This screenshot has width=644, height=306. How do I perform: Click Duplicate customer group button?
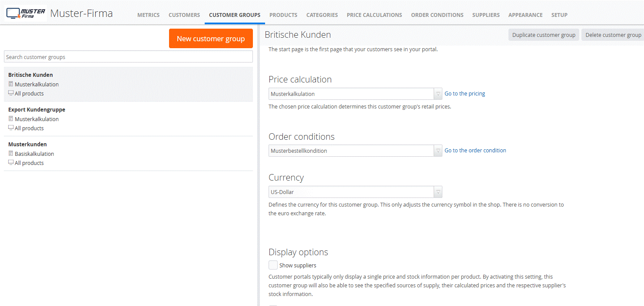pos(544,35)
